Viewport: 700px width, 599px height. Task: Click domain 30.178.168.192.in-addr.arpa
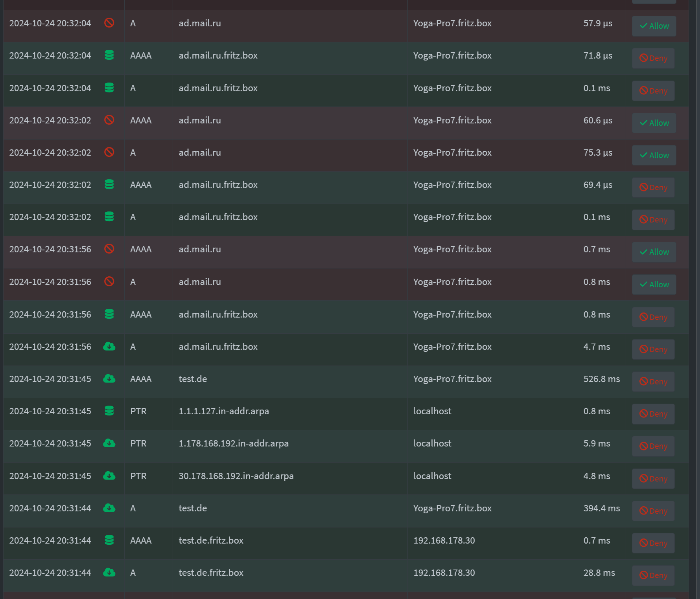[236, 476]
